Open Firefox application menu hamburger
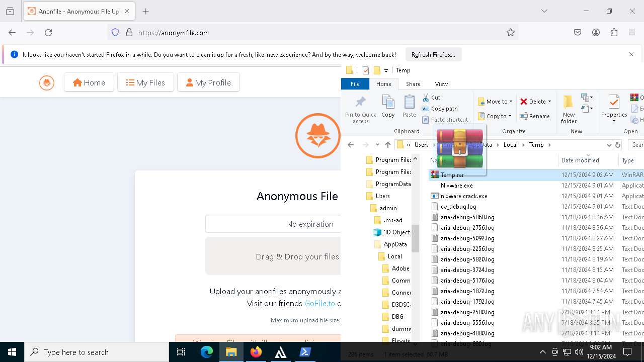Image resolution: width=644 pixels, height=362 pixels. click(x=632, y=33)
